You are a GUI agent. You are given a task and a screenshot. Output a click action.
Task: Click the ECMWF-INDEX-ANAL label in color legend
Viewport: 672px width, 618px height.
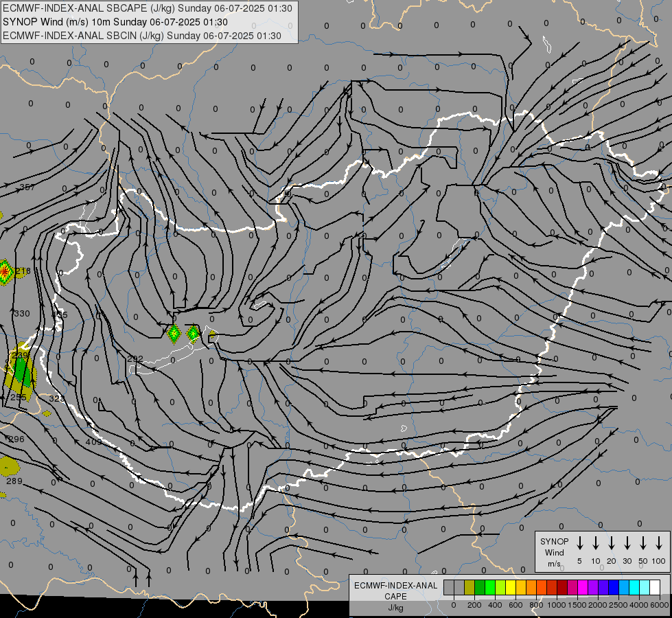395,586
